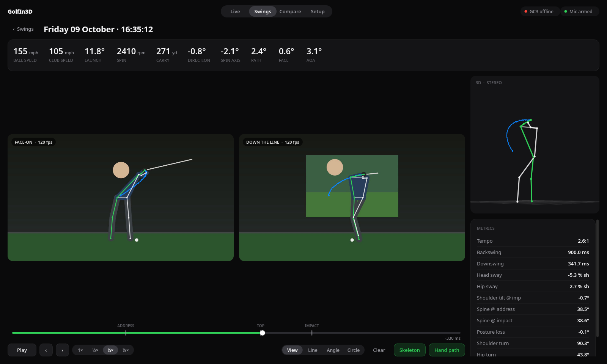Select the Angle drawing tool
Screen dimensions: 607x364
[333, 350]
